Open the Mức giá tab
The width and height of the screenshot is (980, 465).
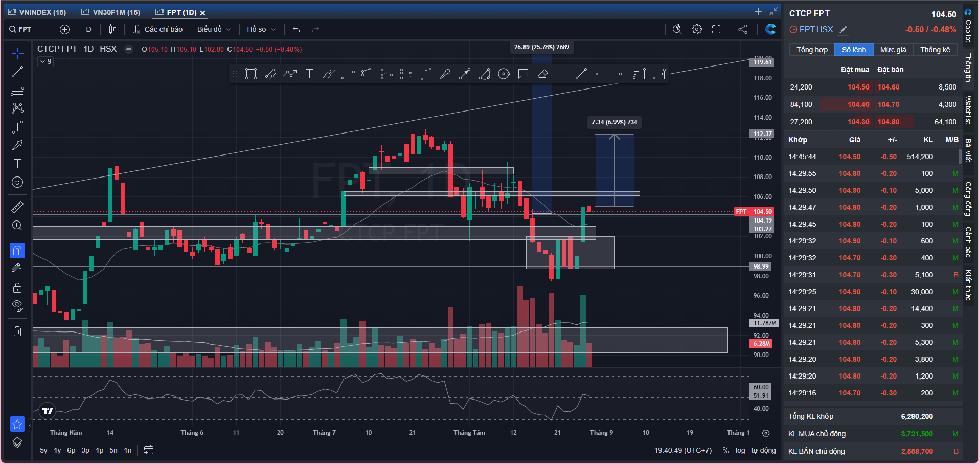tap(893, 50)
